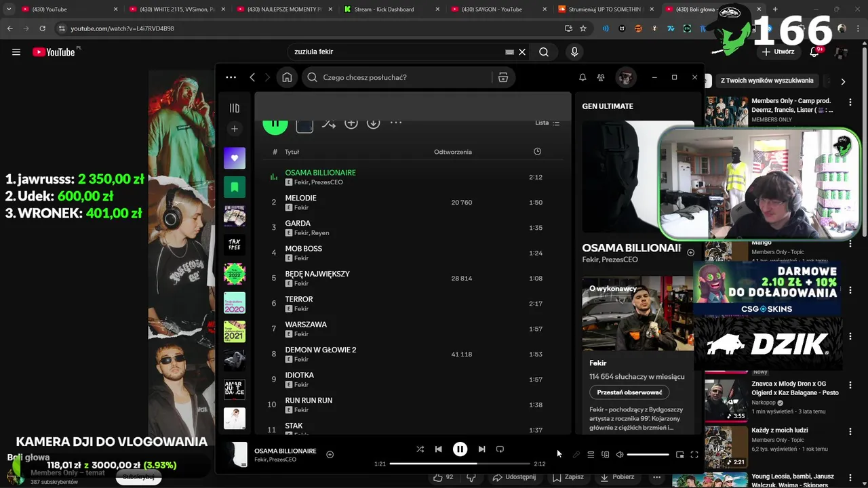Sort tracks by Tytuł column header
This screenshot has height=488, width=868.
[x=292, y=152]
